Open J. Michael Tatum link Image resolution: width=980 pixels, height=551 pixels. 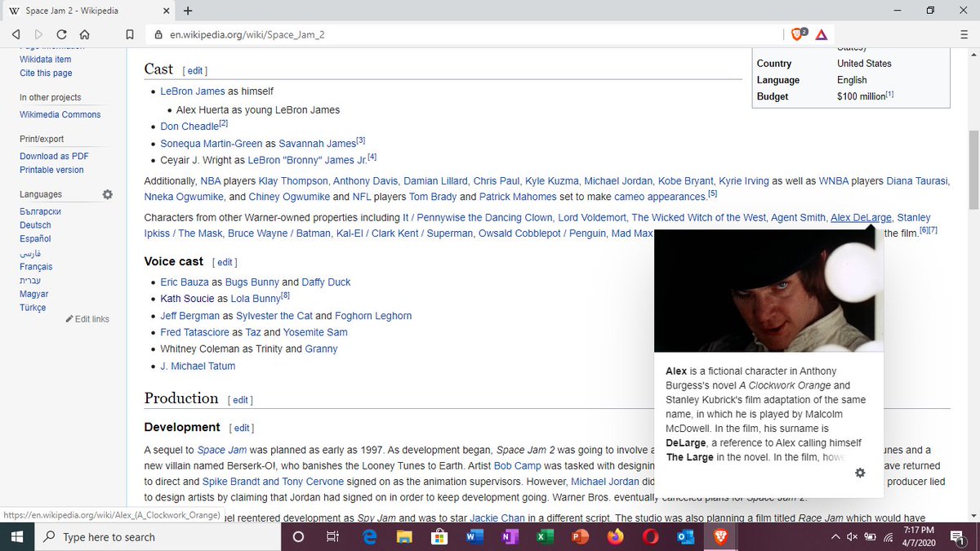point(198,366)
